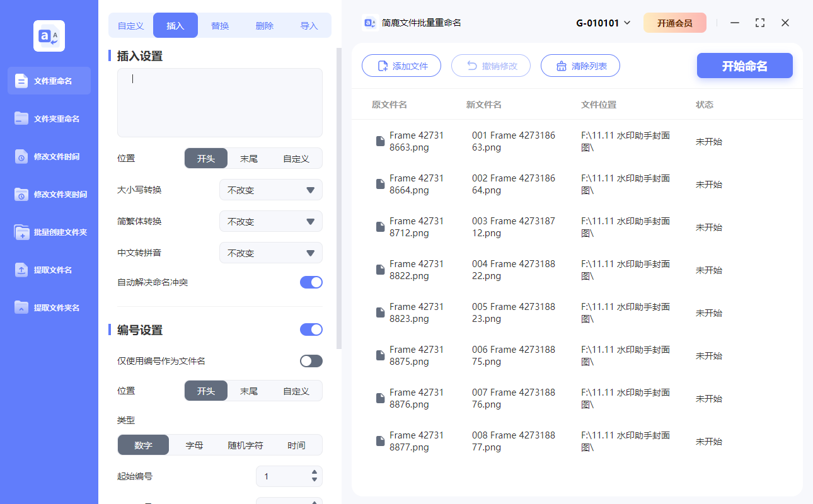Image resolution: width=813 pixels, height=504 pixels.
Task: Open 修改文件夹时间 from the sidebar
Action: (x=49, y=194)
